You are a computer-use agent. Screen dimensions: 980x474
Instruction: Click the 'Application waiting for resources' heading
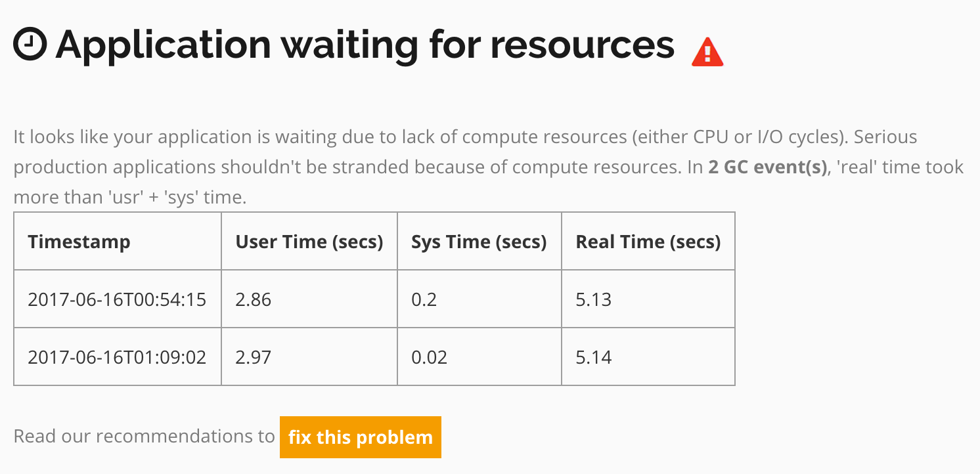tap(365, 45)
